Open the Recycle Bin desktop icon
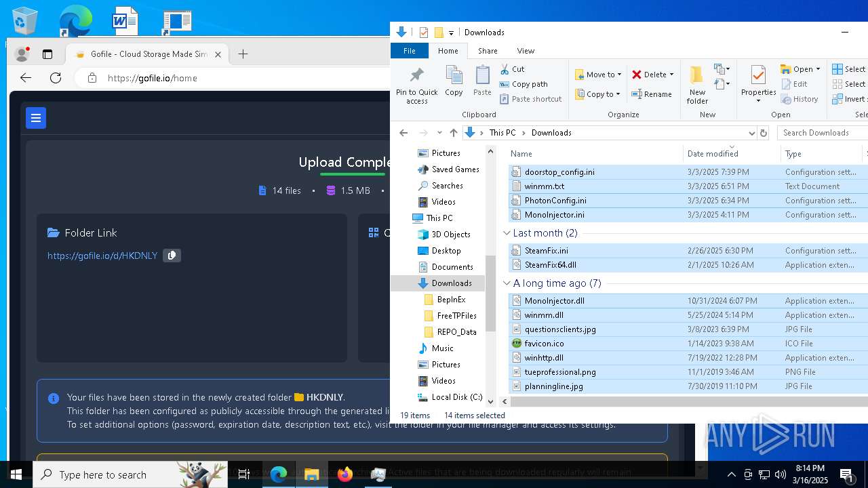 pyautogui.click(x=25, y=21)
